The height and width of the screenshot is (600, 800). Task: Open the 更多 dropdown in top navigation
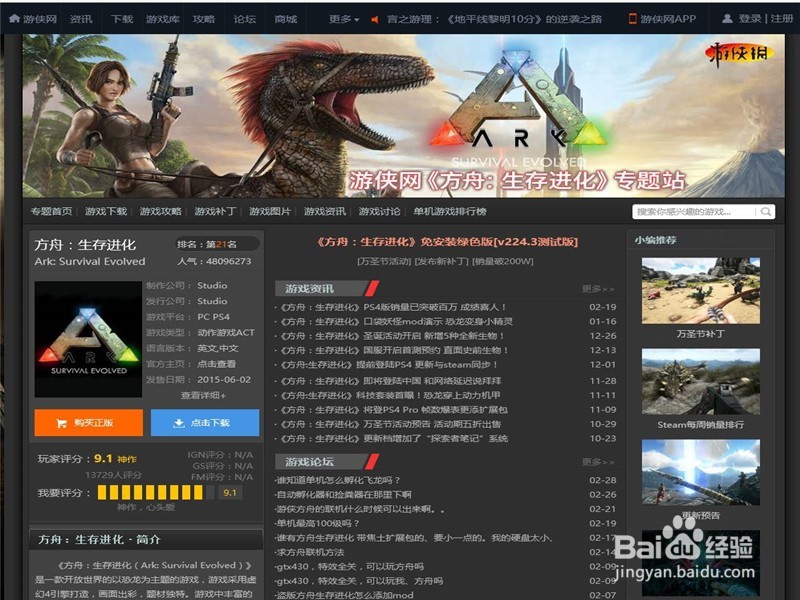click(344, 19)
